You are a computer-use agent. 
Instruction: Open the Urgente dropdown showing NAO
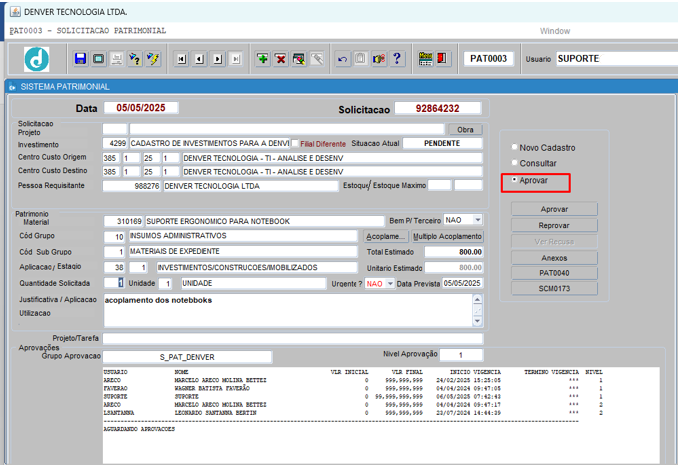tap(390, 284)
